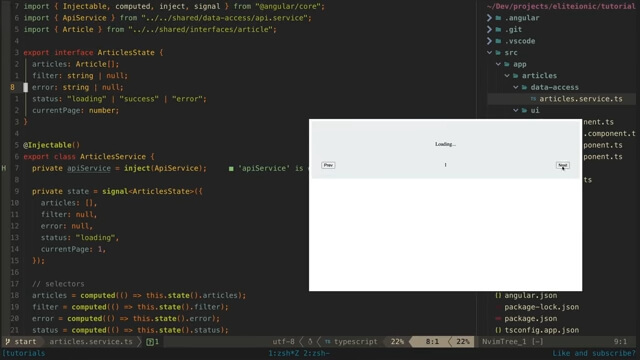Click the utf-8 encoding indicator
This screenshot has width=640, height=360.
pos(283,342)
